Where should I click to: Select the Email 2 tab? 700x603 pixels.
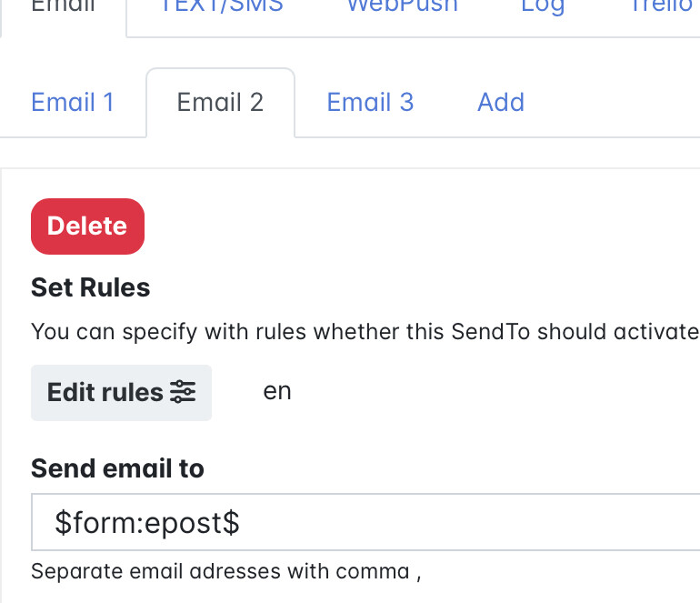[220, 102]
